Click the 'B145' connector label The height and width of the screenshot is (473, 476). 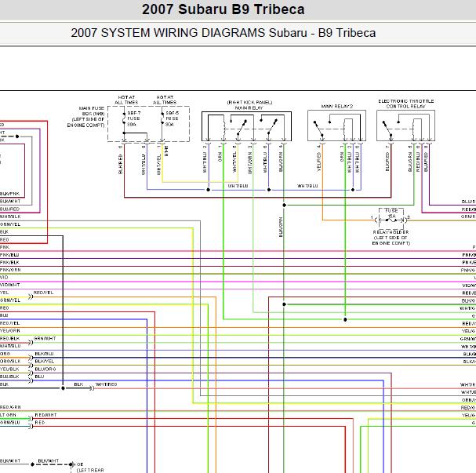click(166, 151)
